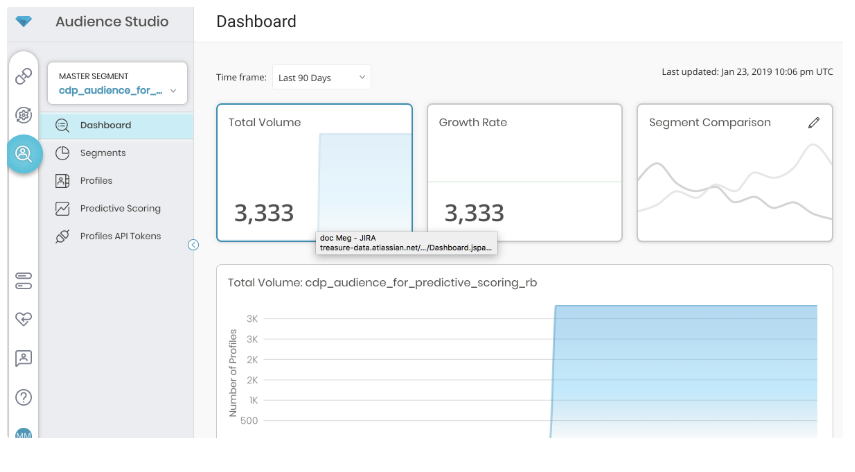Screen dimensions: 855x472
Task: Select the Audience Studio person icon
Action: point(23,153)
